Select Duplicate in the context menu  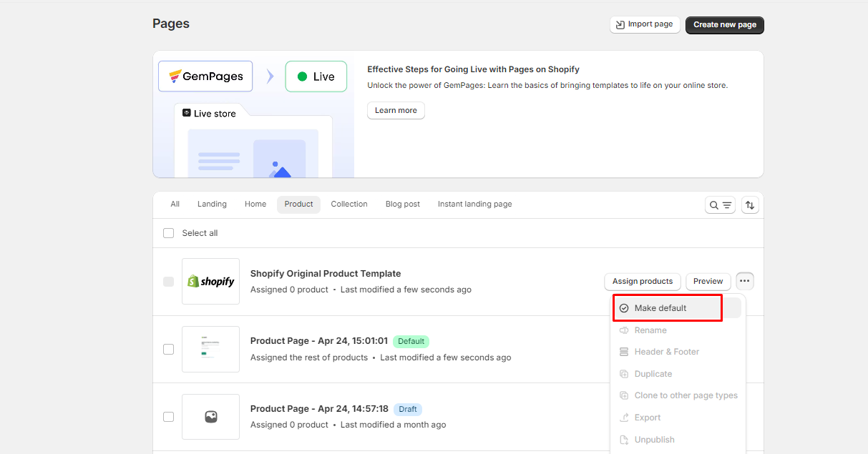point(653,373)
